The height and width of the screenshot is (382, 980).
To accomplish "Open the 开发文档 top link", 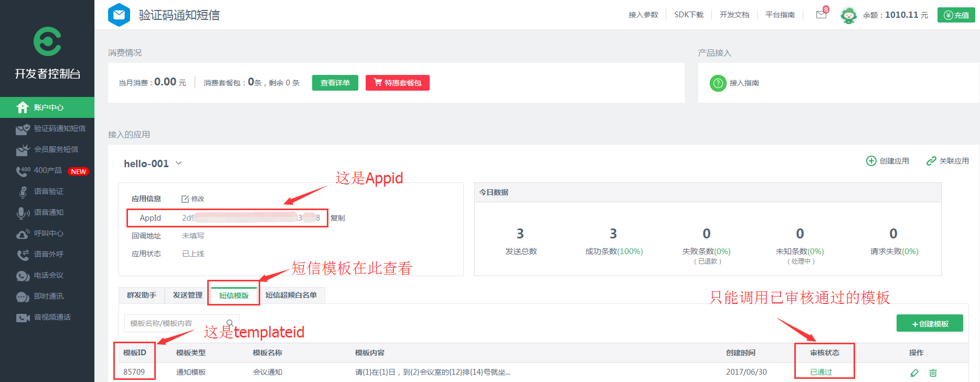I will pos(734,15).
